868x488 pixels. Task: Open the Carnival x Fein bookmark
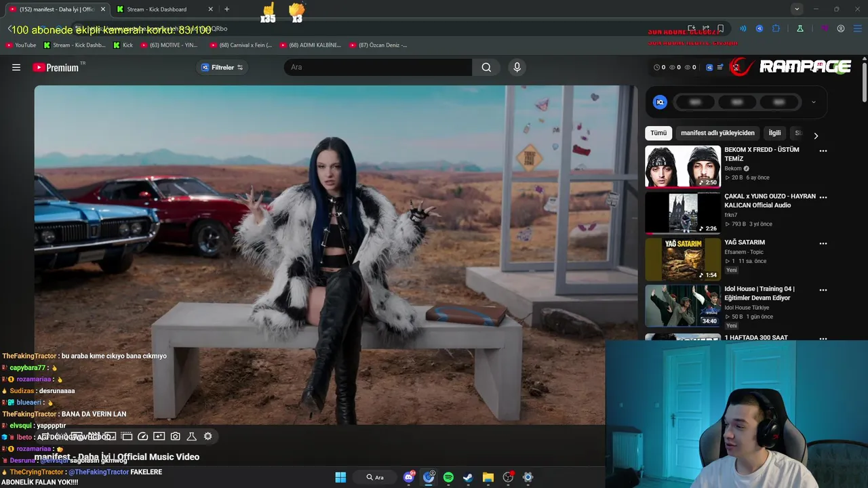pyautogui.click(x=241, y=45)
